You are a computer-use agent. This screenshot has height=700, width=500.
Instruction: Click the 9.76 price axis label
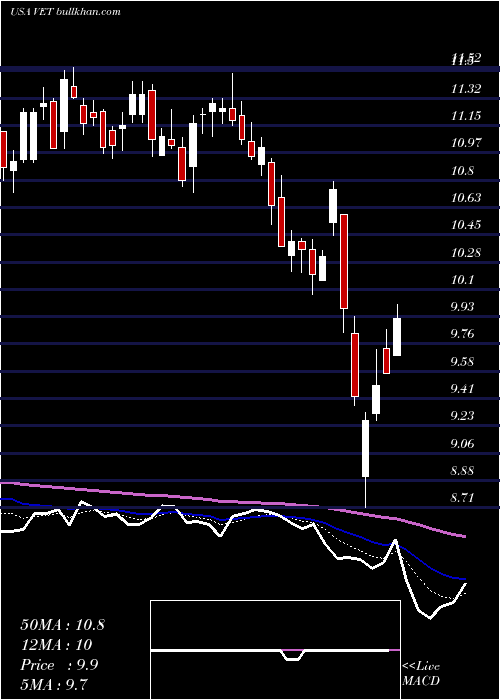tap(464, 334)
